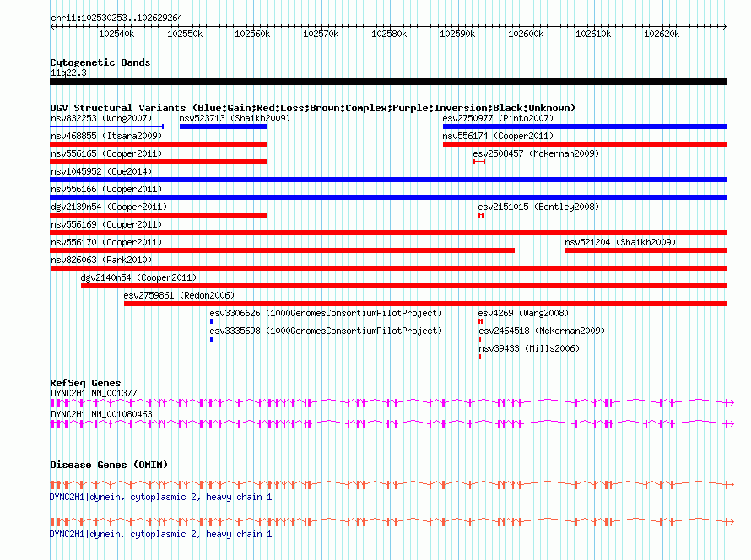Open the first DYNC2H1 dynein OMIM link
Screen dimensions: 751x560
tap(161, 498)
